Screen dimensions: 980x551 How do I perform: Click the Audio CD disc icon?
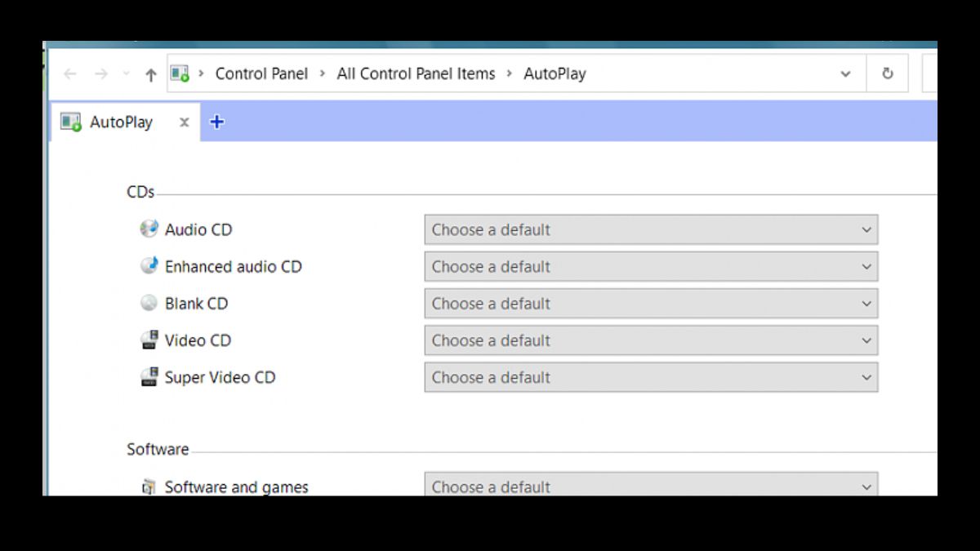pos(149,229)
